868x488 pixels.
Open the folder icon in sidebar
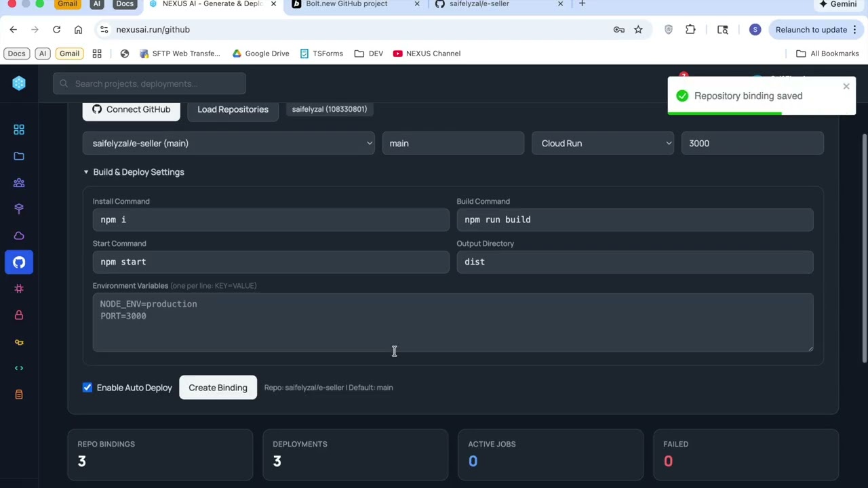[19, 156]
